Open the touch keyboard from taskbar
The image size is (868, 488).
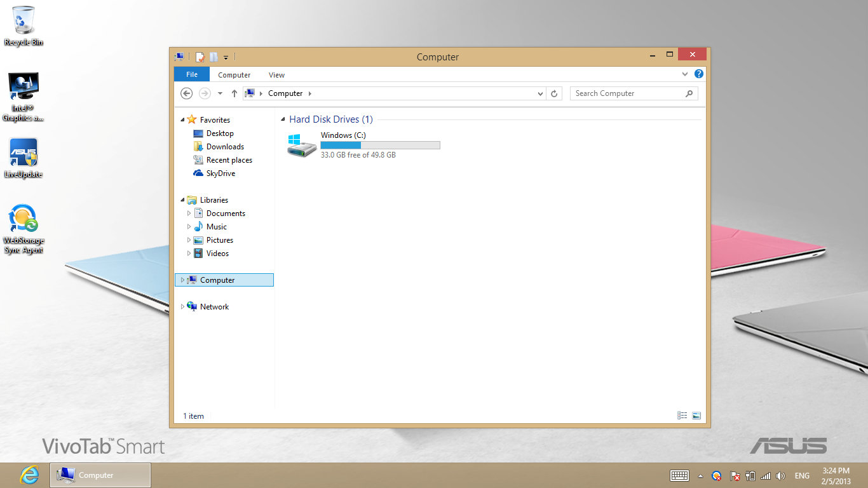(x=680, y=475)
